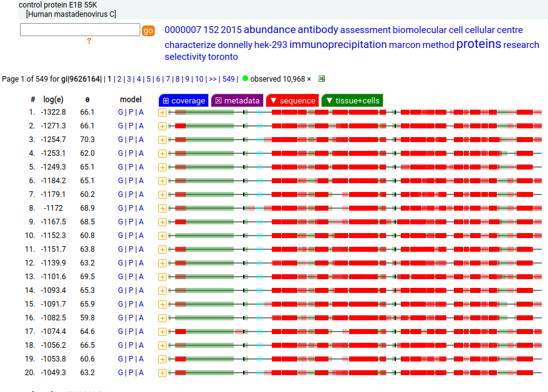This screenshot has width=548, height=392.
Task: Expand row 18 with the plus icon
Action: point(162,345)
